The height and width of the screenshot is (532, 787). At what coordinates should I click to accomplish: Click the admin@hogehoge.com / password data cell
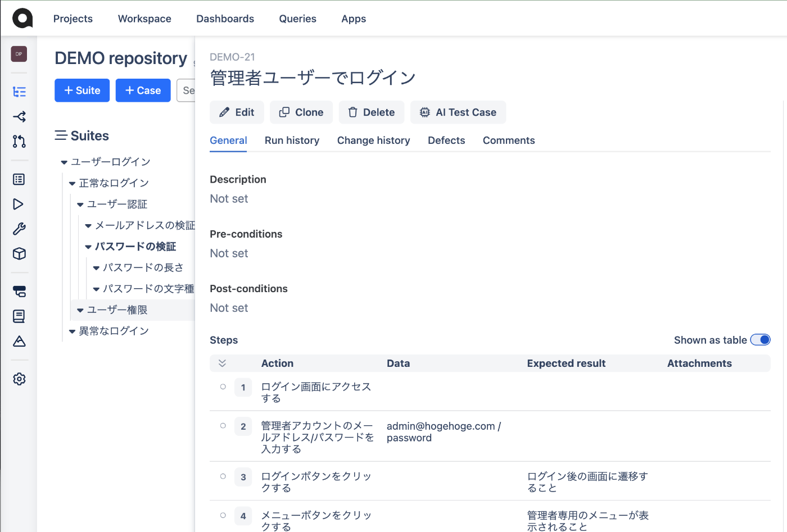[x=444, y=432]
